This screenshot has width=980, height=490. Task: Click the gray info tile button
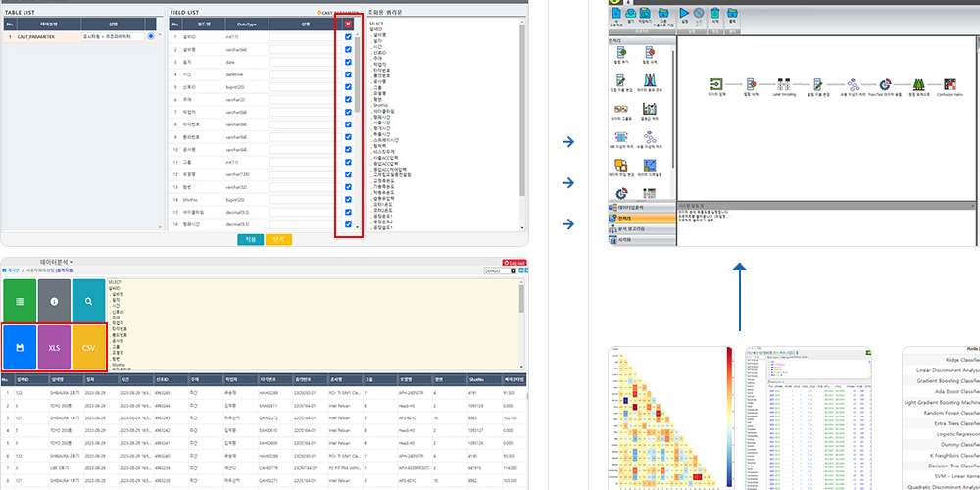pyautogui.click(x=54, y=302)
